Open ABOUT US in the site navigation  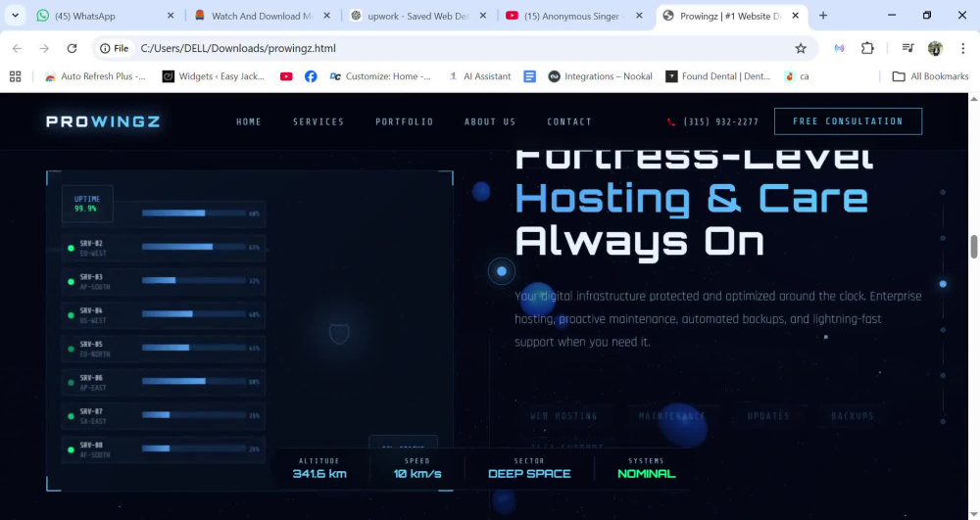point(490,121)
